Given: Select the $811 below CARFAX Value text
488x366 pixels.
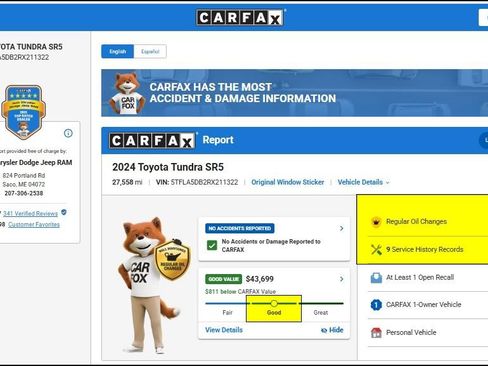Looking at the screenshot, I should [x=240, y=291].
